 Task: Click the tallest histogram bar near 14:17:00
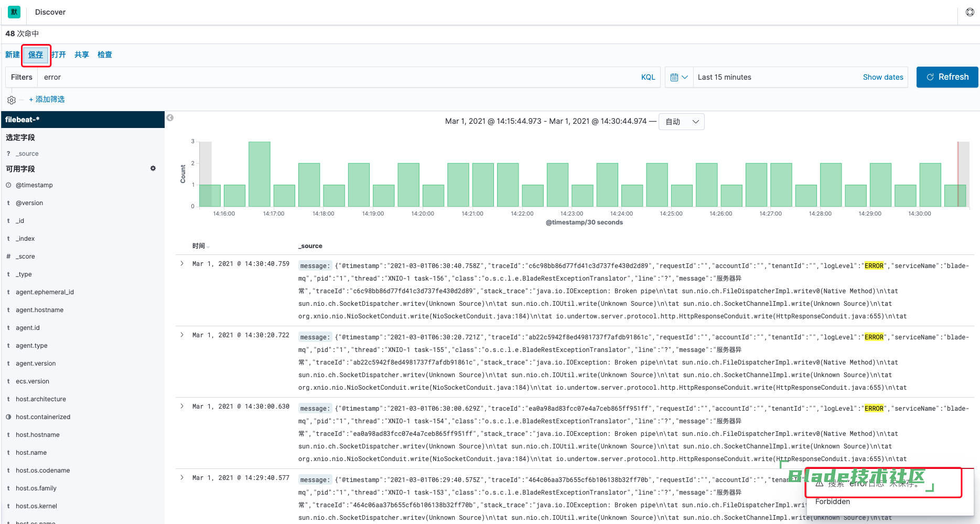(260, 174)
